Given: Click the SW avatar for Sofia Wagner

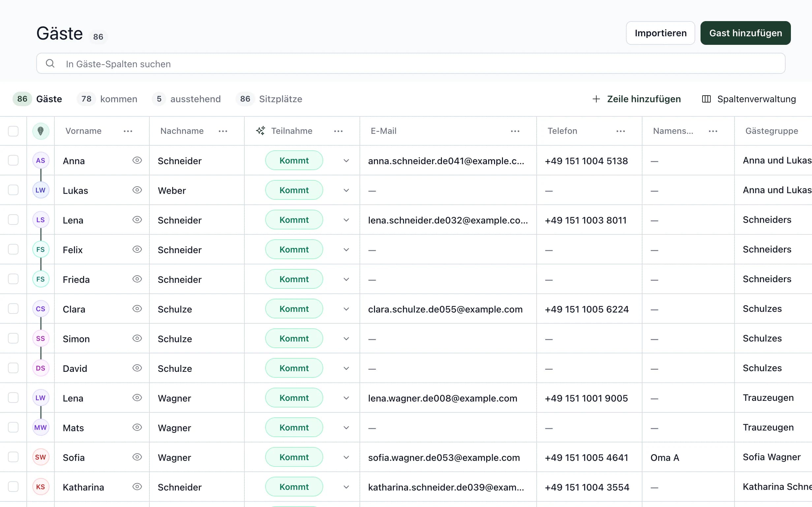Looking at the screenshot, I should [41, 457].
